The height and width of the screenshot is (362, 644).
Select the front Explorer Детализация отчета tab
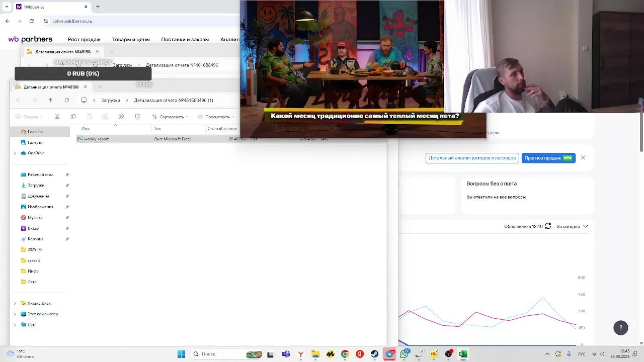click(x=50, y=87)
